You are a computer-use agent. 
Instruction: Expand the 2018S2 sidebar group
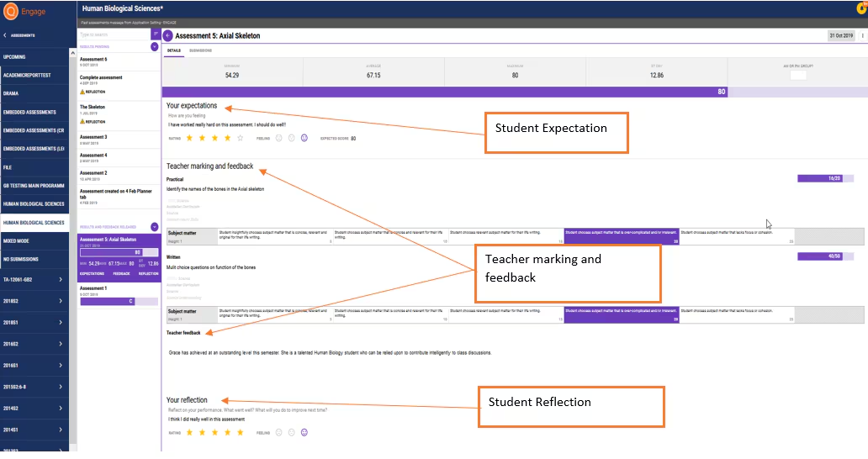[34, 302]
